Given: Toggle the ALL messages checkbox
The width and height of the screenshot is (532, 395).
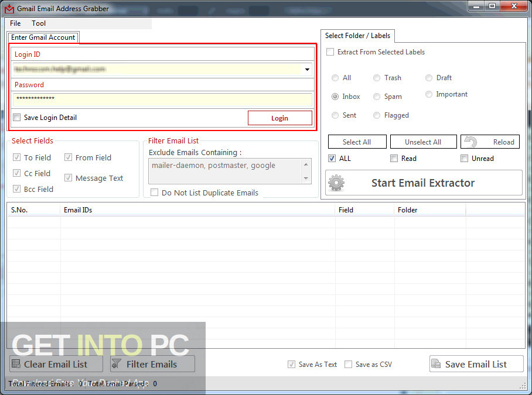Looking at the screenshot, I should click(332, 158).
